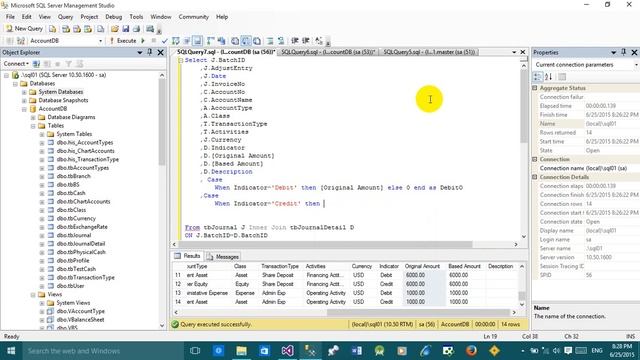Click the Object Explorer filter icon
The height and width of the screenshot is (360, 640).
[x=69, y=64]
